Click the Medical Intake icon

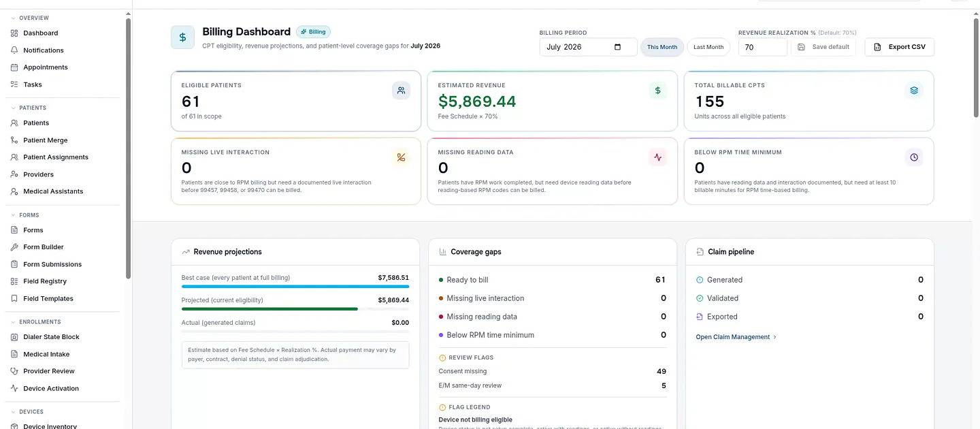(x=14, y=353)
